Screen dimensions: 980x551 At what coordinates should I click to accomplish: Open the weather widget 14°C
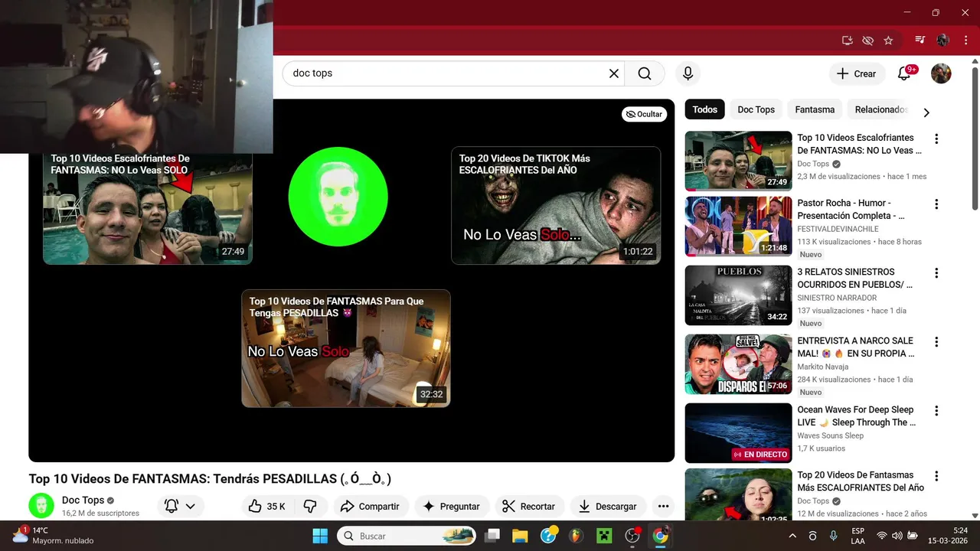[54, 535]
